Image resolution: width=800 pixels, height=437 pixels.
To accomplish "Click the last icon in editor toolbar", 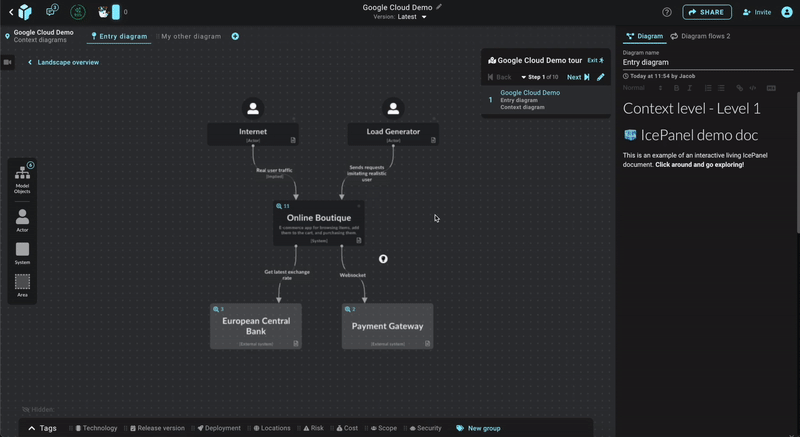I will point(771,88).
